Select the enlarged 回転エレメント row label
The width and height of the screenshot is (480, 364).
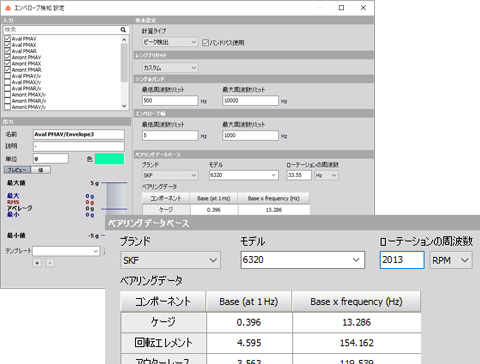point(163,343)
